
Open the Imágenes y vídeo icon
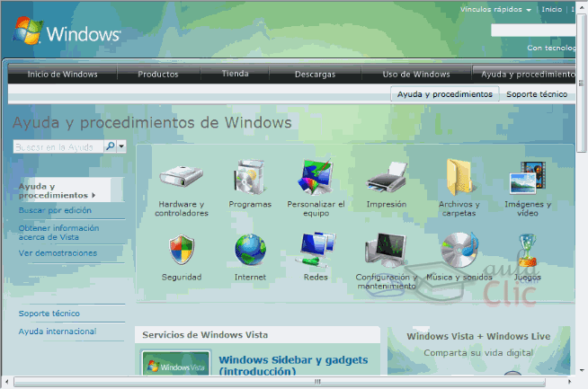pyautogui.click(x=527, y=177)
